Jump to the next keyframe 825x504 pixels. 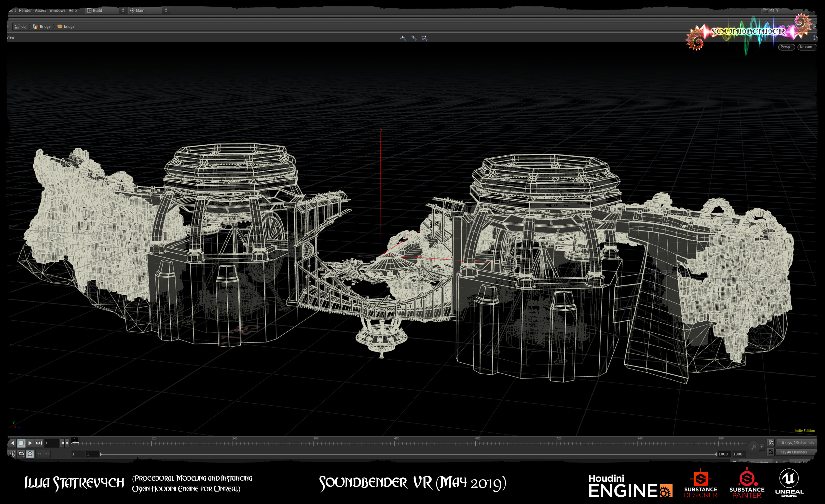[x=47, y=454]
